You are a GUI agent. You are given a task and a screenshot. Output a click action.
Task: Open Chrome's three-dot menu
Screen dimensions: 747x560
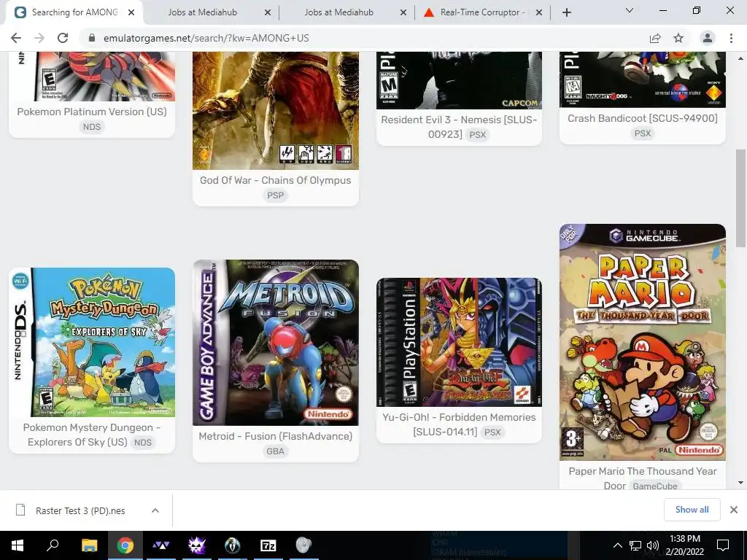coord(731,38)
